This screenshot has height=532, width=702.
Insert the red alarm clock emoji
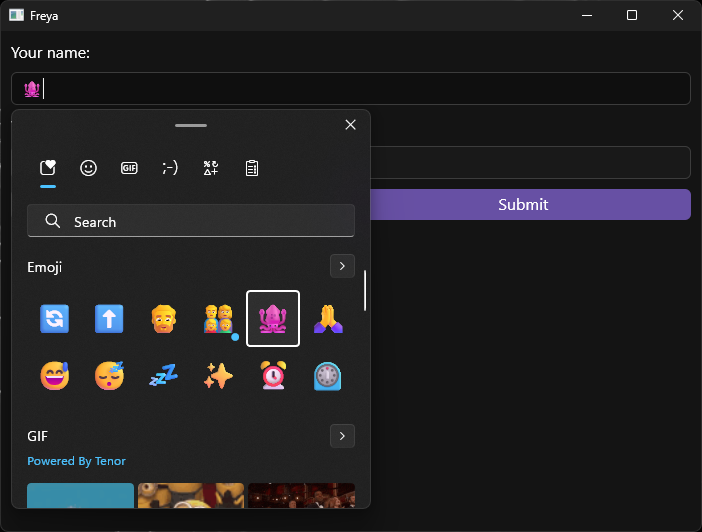click(273, 375)
